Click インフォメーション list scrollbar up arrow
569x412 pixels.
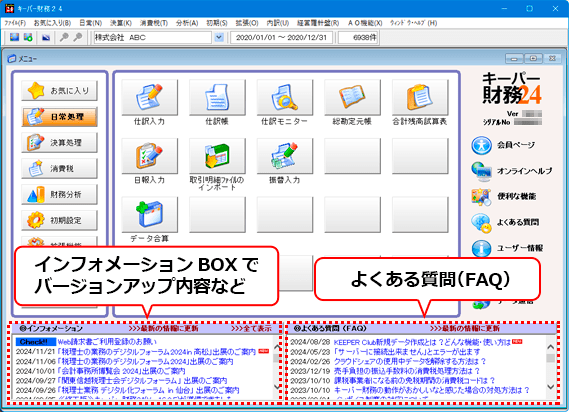(x=277, y=347)
